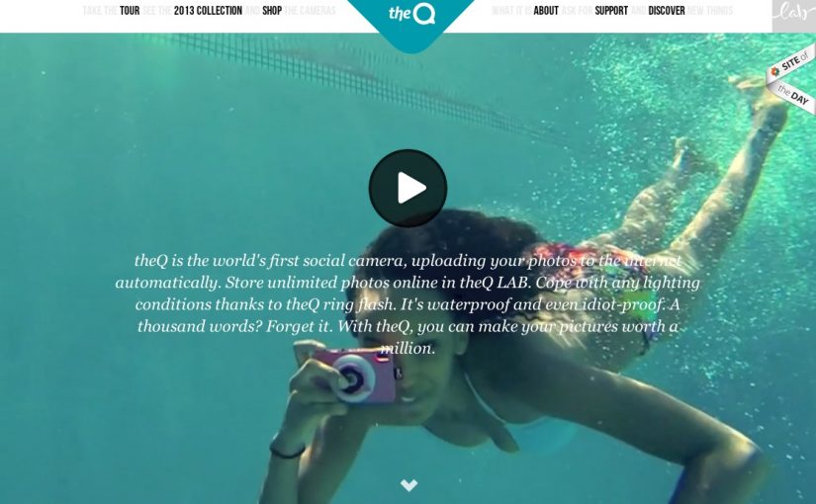Select the SUPPORT nav item

click(611, 11)
